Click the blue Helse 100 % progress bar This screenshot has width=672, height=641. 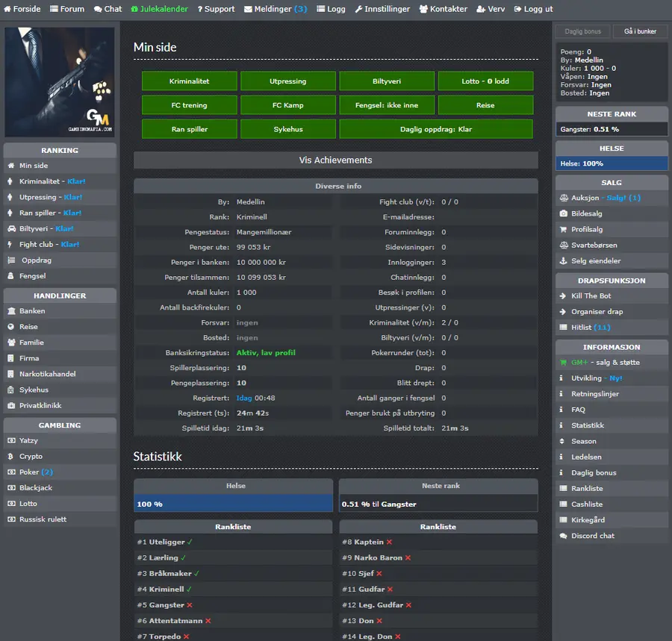pos(233,504)
